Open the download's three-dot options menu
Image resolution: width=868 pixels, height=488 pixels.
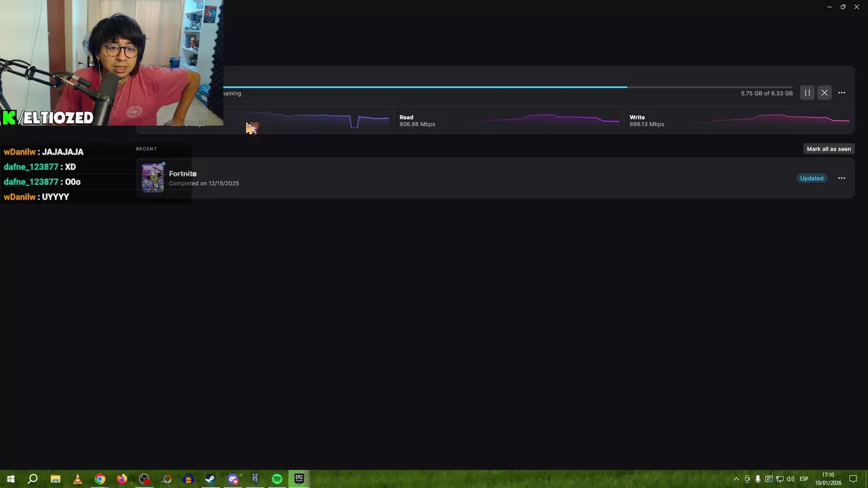click(842, 93)
